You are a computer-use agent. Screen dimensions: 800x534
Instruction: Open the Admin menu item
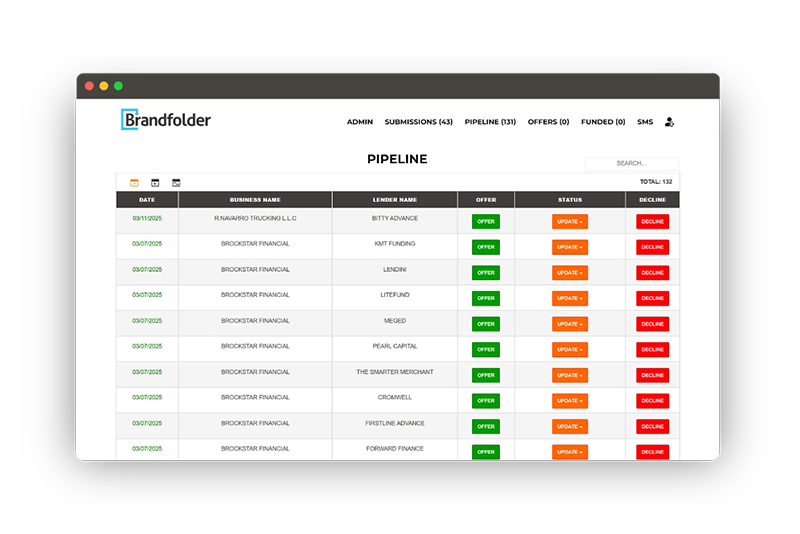coord(360,122)
